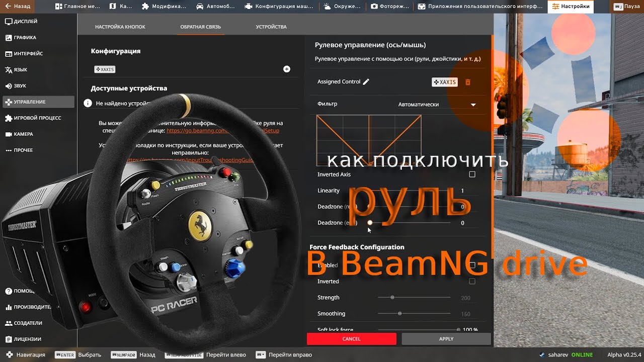
Task: Open the Окружение tab
Action: click(x=343, y=7)
